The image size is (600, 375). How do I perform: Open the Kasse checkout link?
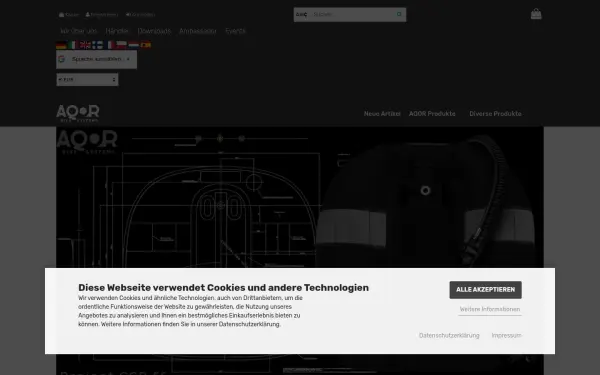point(69,15)
